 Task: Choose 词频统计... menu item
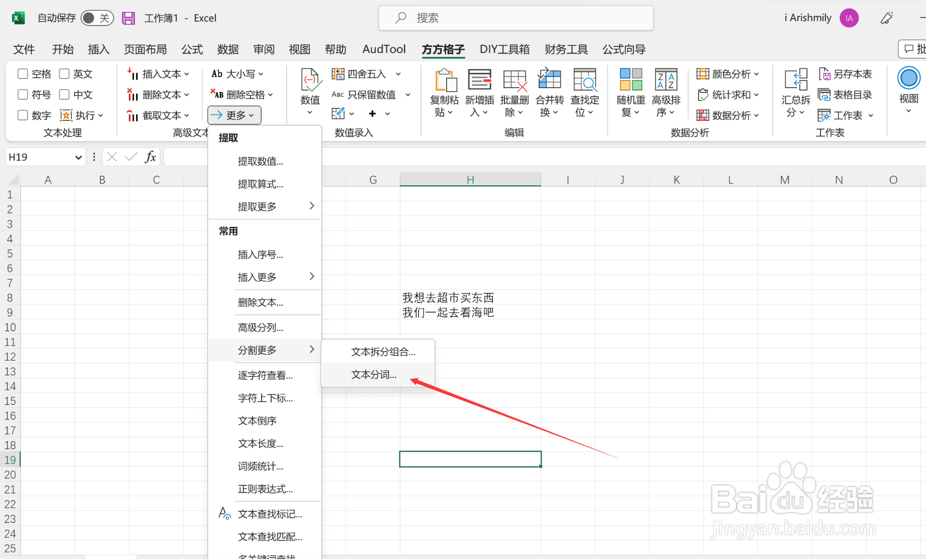point(265,466)
